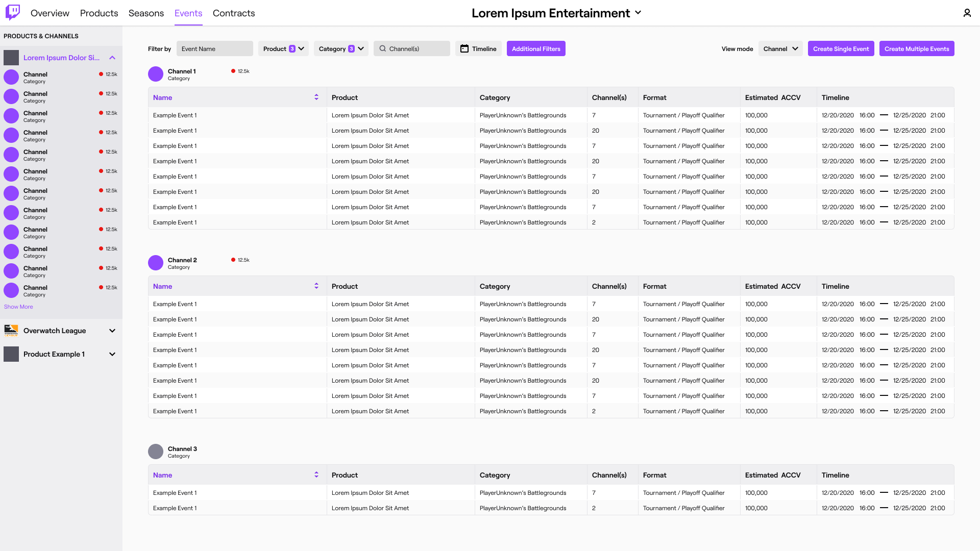
Task: Sort the Name column in the Channel 2 table
Action: (316, 286)
